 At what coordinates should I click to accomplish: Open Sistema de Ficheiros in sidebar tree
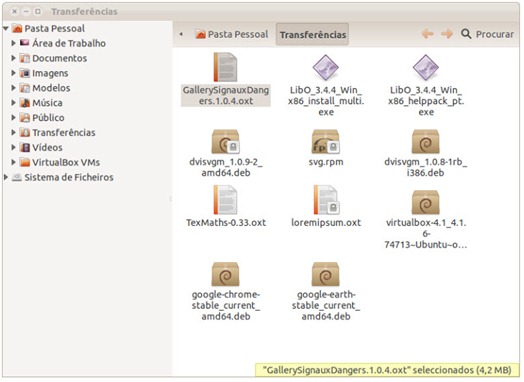pos(69,177)
